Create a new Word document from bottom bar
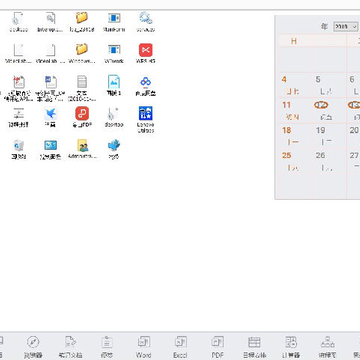 [x=144, y=342]
